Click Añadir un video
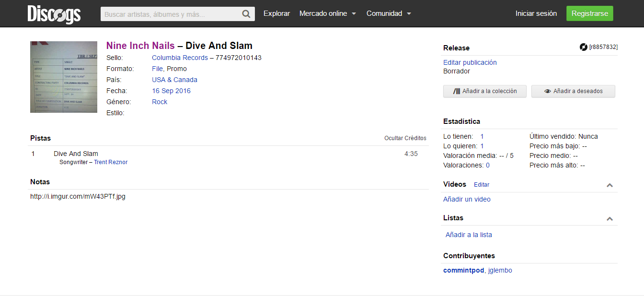644x299 pixels. 467,199
